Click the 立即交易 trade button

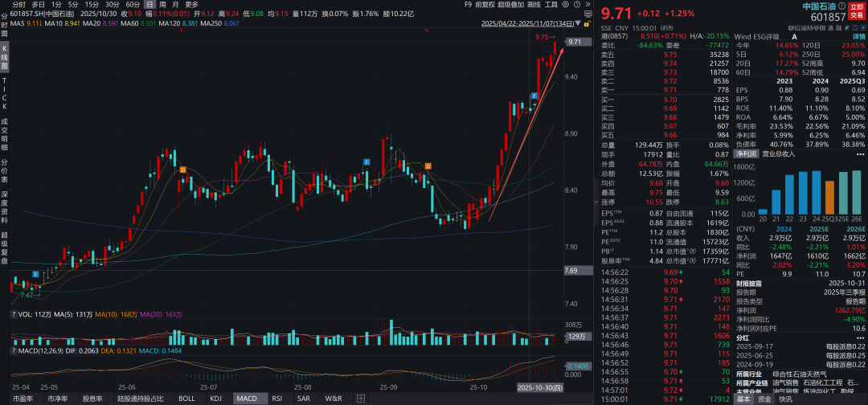856,11
